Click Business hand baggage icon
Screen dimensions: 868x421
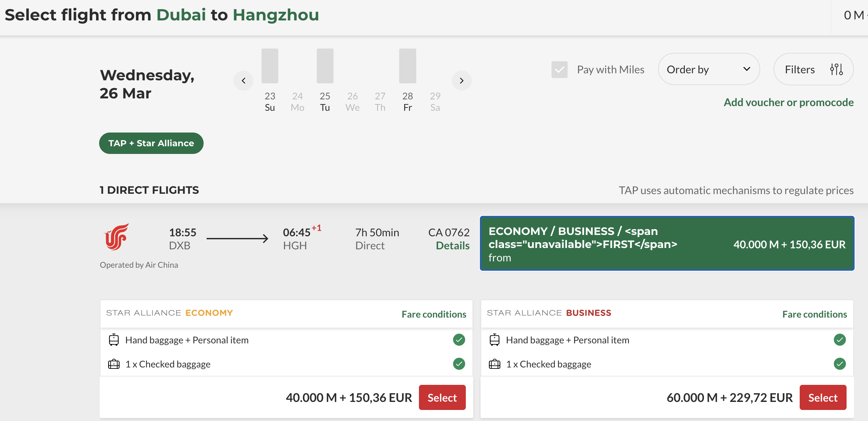(494, 340)
